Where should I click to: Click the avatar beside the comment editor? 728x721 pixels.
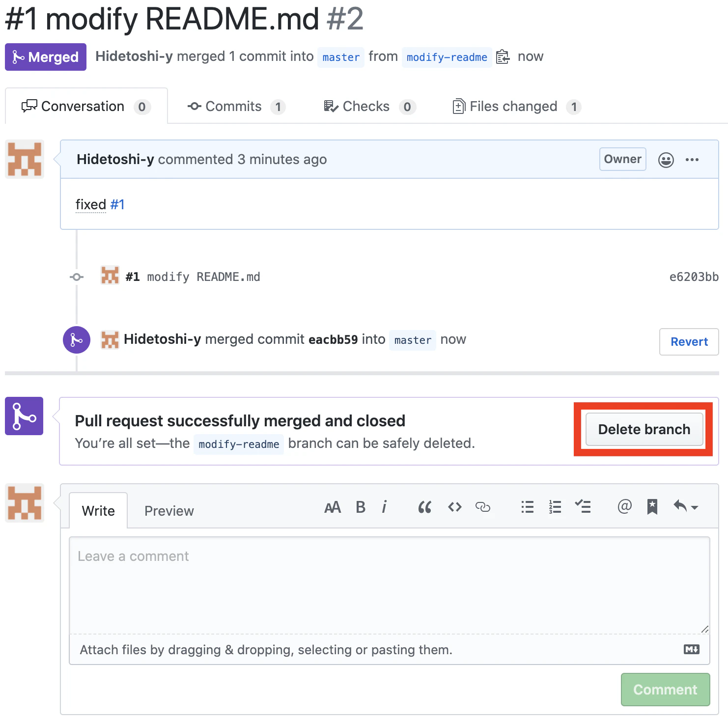point(25,503)
